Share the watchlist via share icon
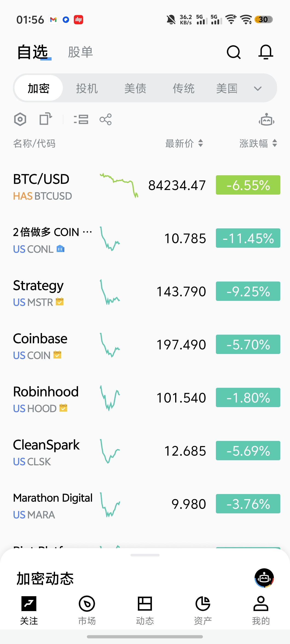Image resolution: width=290 pixels, height=644 pixels. click(106, 119)
